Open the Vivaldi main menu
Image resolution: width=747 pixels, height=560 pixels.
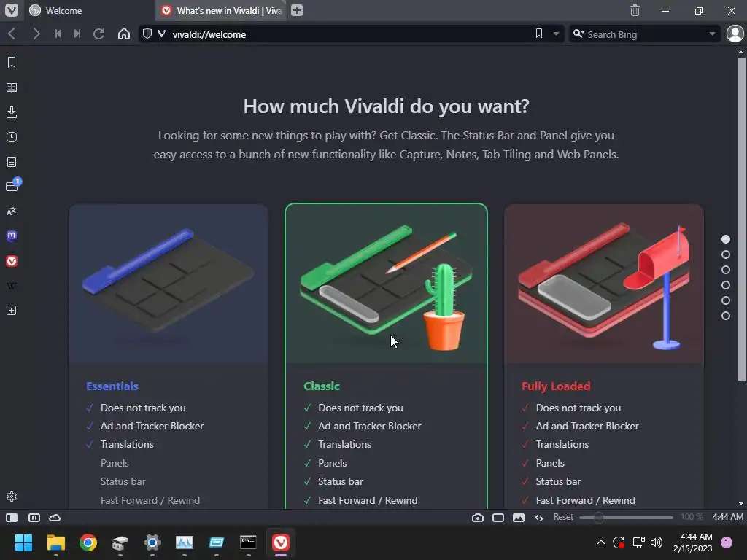click(x=12, y=10)
